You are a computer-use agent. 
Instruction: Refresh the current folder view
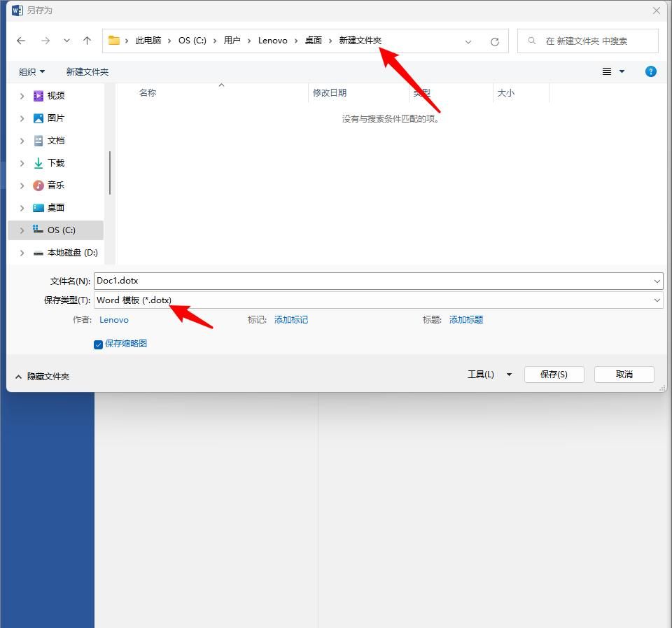[x=495, y=41]
